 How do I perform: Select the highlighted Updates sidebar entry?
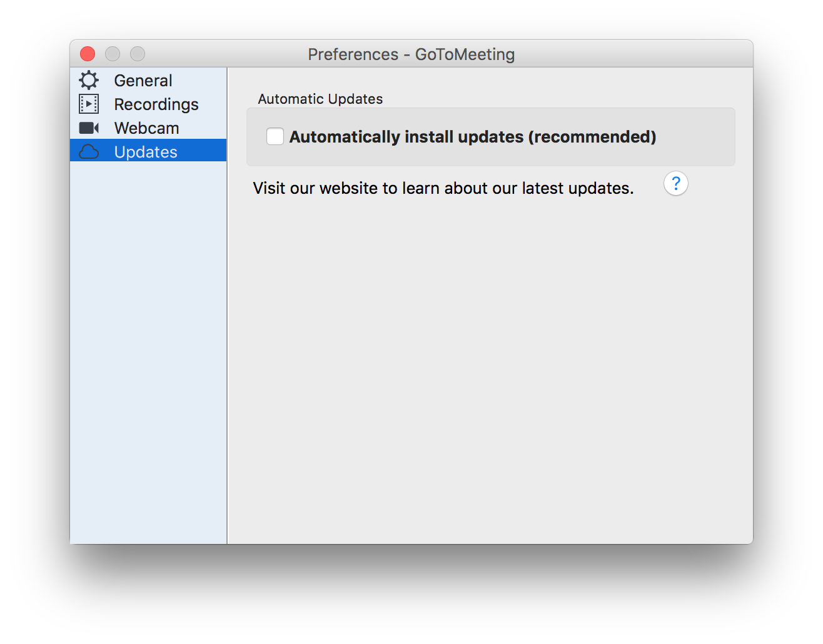148,151
